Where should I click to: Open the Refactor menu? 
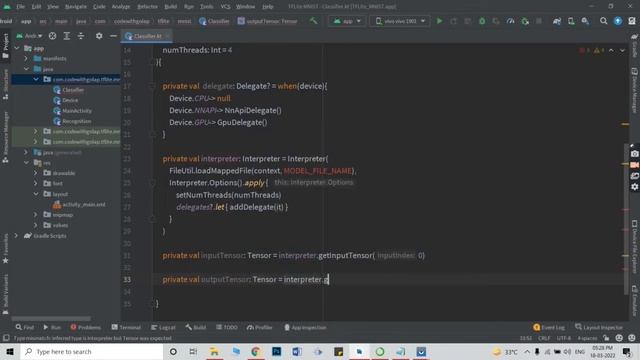[147, 7]
